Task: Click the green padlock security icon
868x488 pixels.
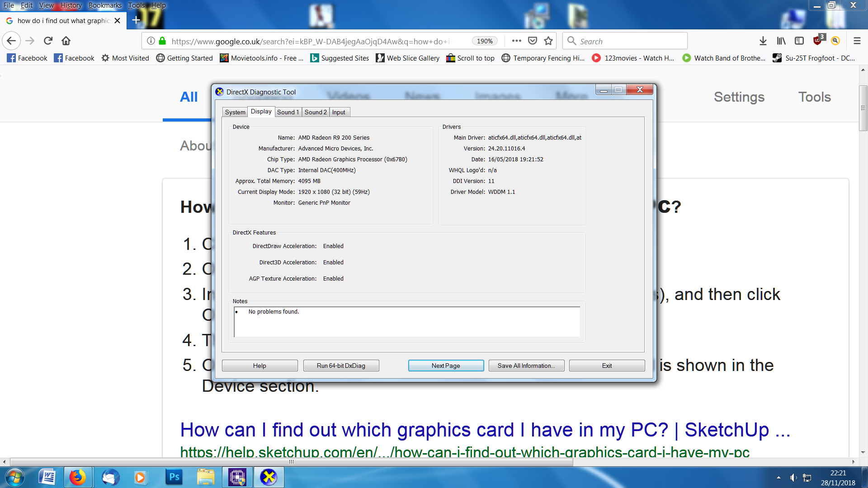Action: pyautogui.click(x=162, y=41)
